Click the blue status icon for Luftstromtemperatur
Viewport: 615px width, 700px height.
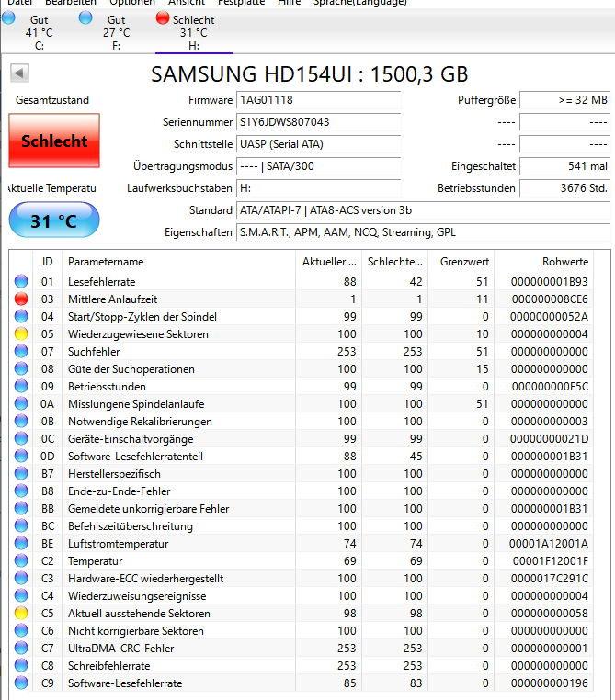[21, 543]
